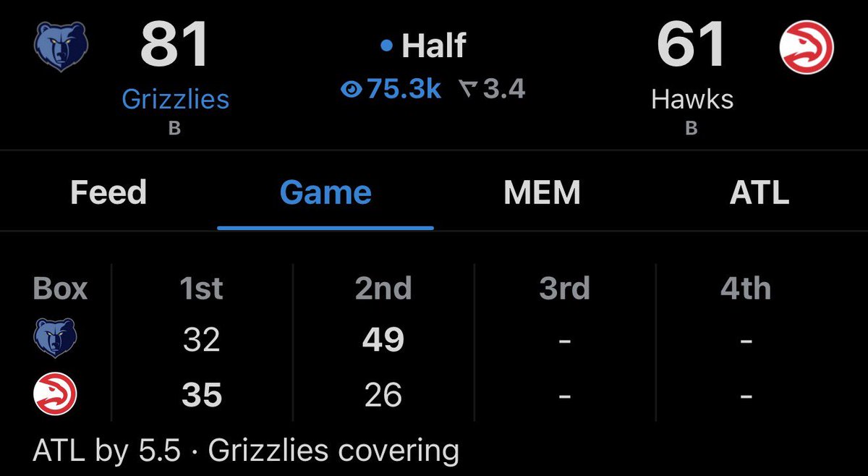Image resolution: width=868 pixels, height=476 pixels.
Task: Open the ATL team tab
Action: (759, 192)
